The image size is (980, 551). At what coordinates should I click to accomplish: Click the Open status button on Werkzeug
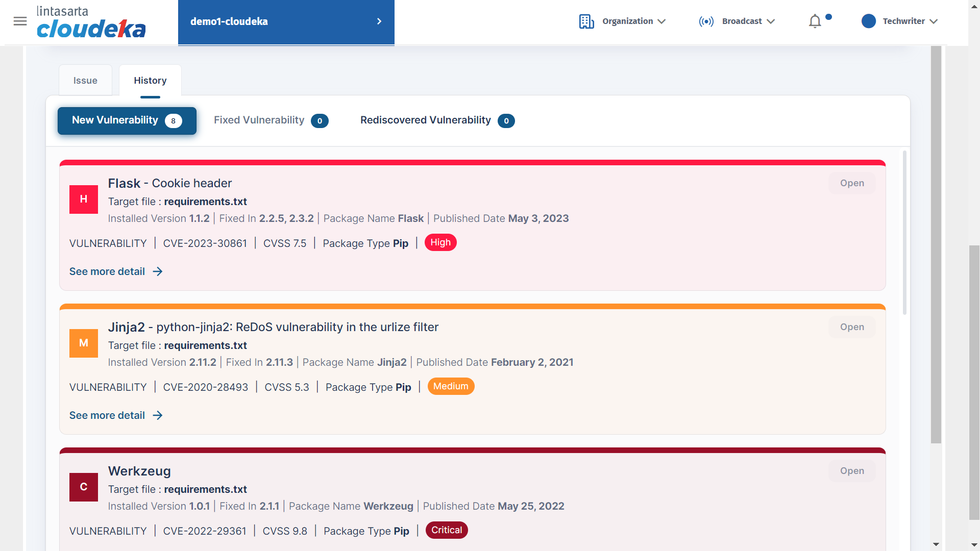pos(852,471)
